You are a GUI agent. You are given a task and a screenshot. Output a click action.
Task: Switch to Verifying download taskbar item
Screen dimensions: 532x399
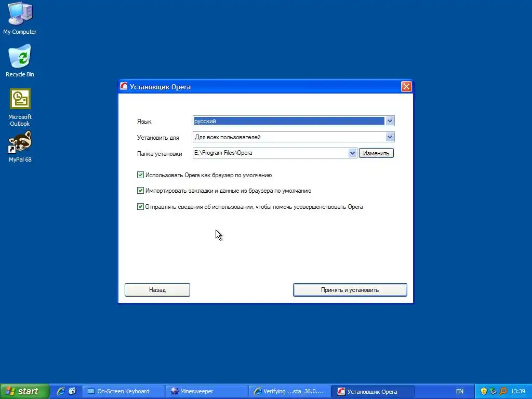click(x=289, y=391)
